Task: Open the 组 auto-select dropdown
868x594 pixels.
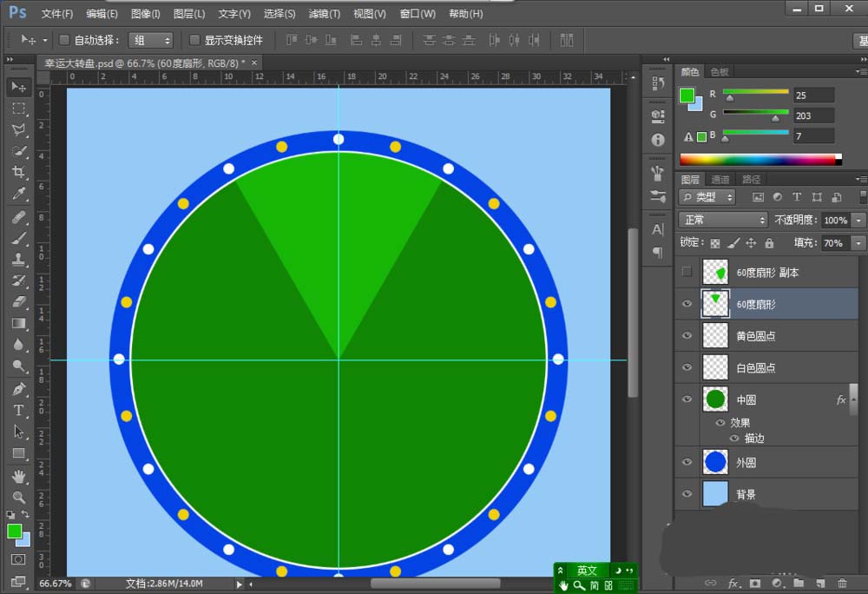Action: tap(151, 40)
